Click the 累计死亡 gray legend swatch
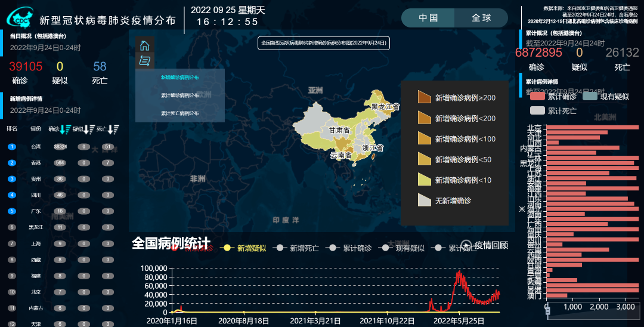This screenshot has height=327, width=644. [x=537, y=110]
